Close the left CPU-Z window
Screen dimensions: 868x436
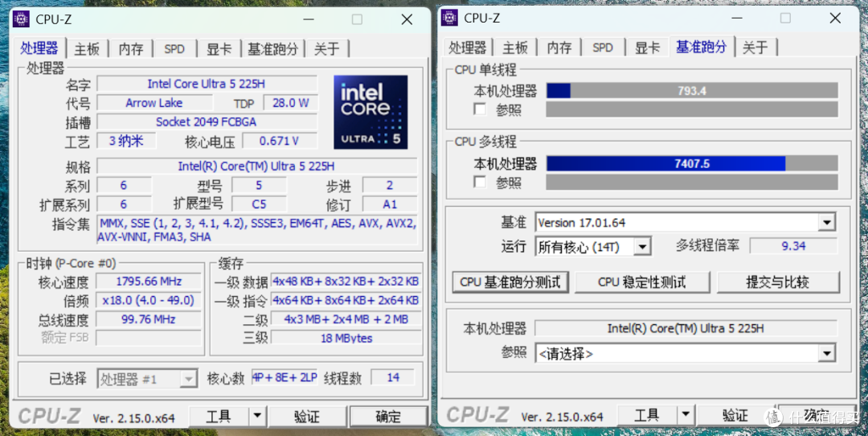coord(407,19)
